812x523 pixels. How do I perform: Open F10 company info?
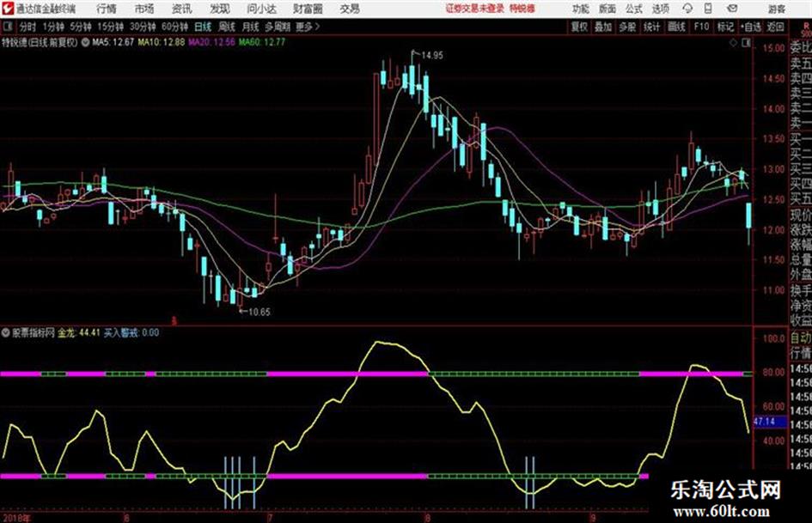pyautogui.click(x=701, y=27)
